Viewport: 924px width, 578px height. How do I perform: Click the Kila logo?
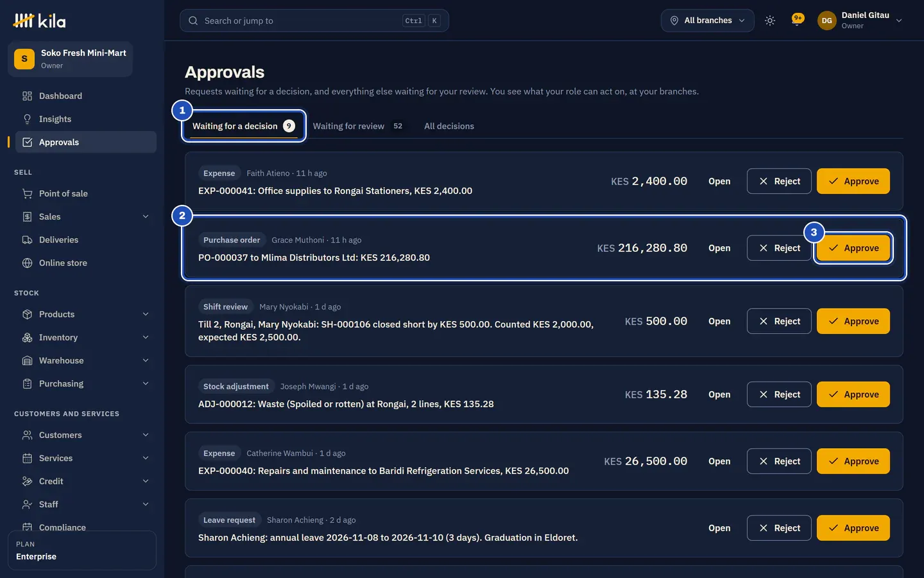39,21
